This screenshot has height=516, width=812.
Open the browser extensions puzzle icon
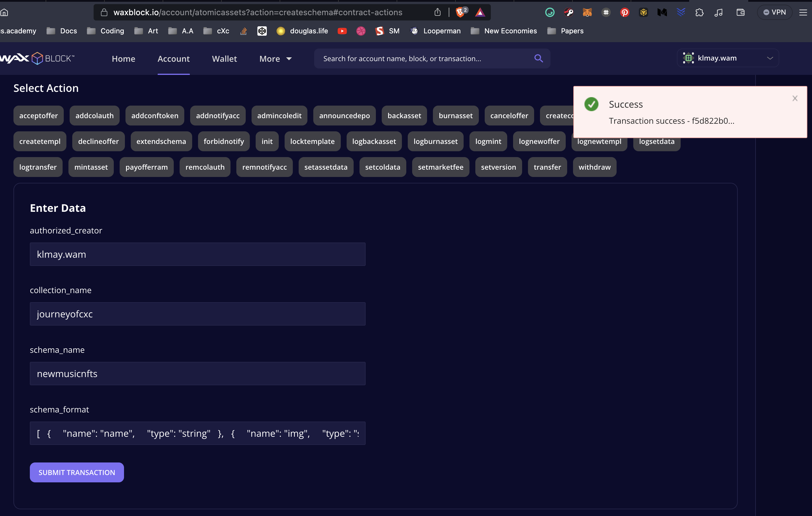click(x=699, y=13)
